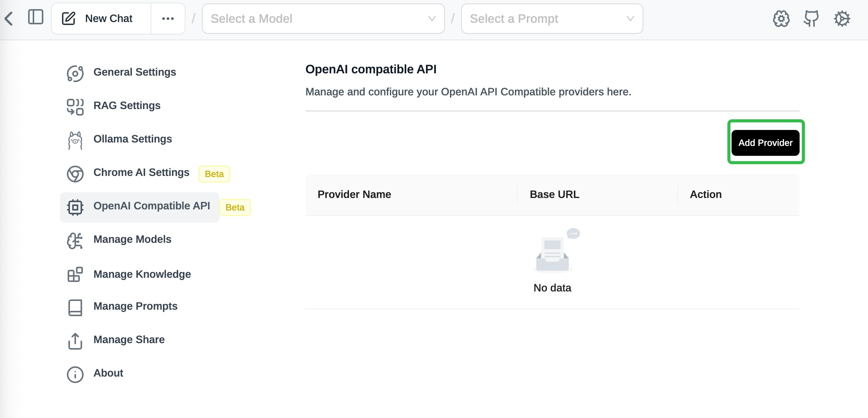Expand the Select a Prompt dropdown
Screen dimensions: 868x418
tap(552, 19)
